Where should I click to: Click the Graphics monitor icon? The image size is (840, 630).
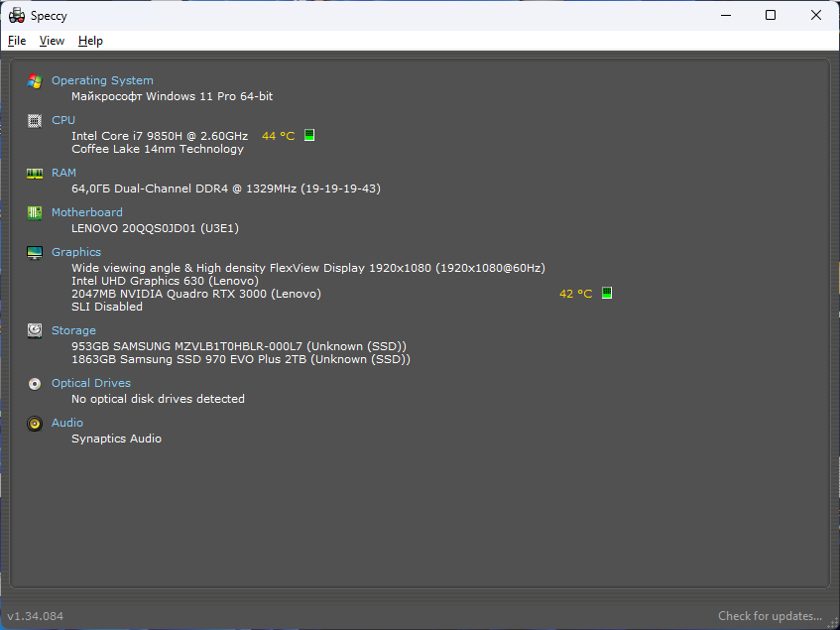point(35,252)
